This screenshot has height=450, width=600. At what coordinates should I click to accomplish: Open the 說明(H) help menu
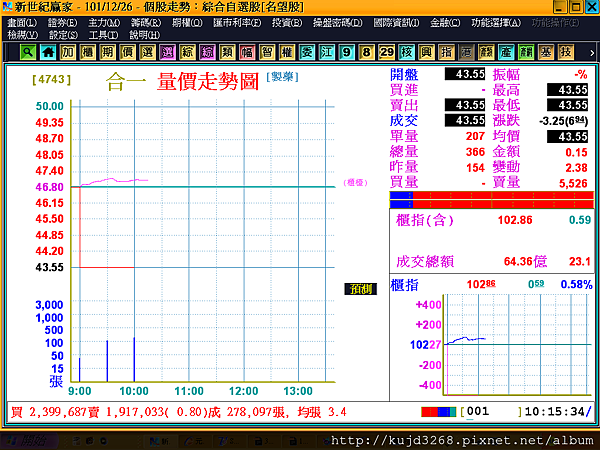tap(144, 35)
